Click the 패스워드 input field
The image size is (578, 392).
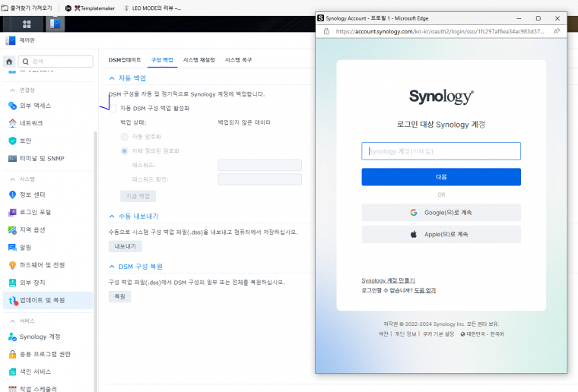[260, 166]
